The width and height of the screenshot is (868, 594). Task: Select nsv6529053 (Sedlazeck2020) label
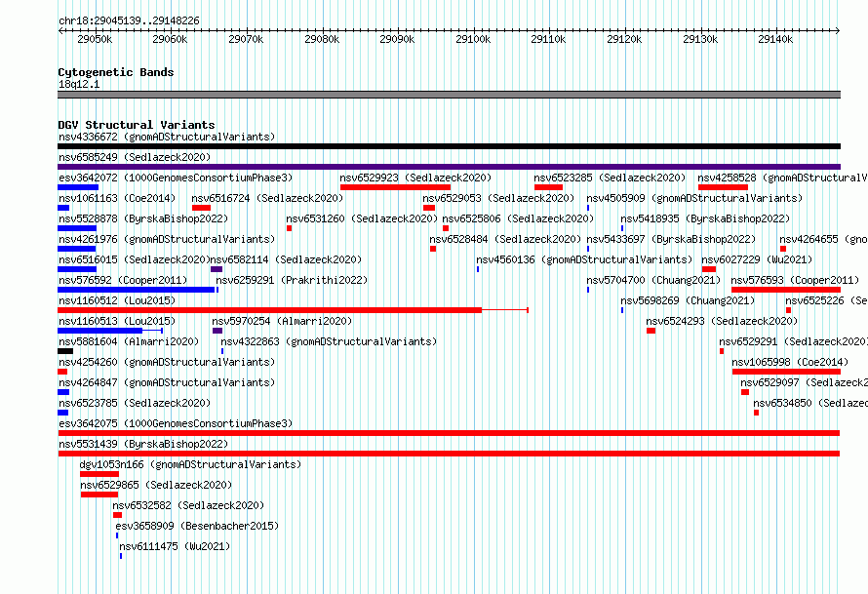pyautogui.click(x=498, y=198)
